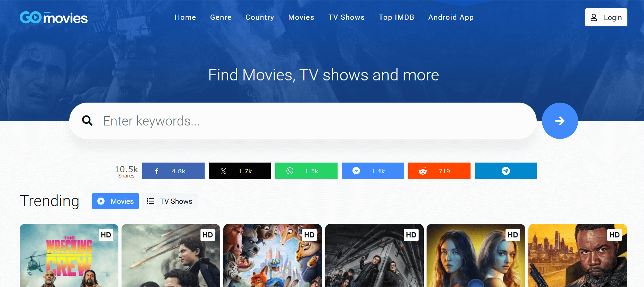Select the Trending Movies tab
The width and height of the screenshot is (644, 287).
pos(115,201)
